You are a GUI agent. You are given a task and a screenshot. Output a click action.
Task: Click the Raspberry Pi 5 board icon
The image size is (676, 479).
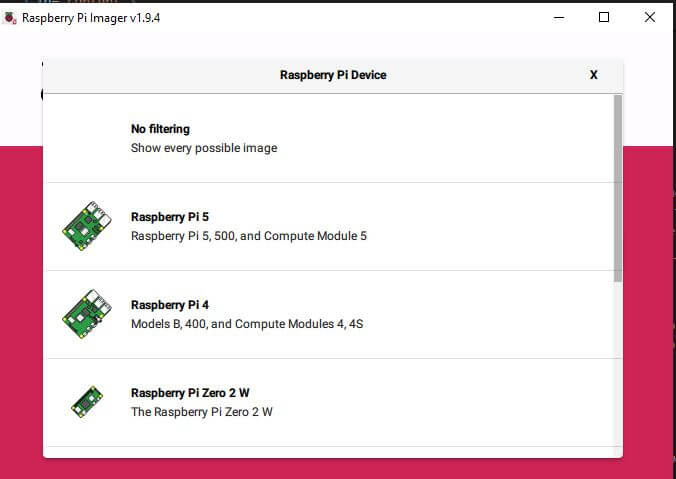(x=86, y=226)
